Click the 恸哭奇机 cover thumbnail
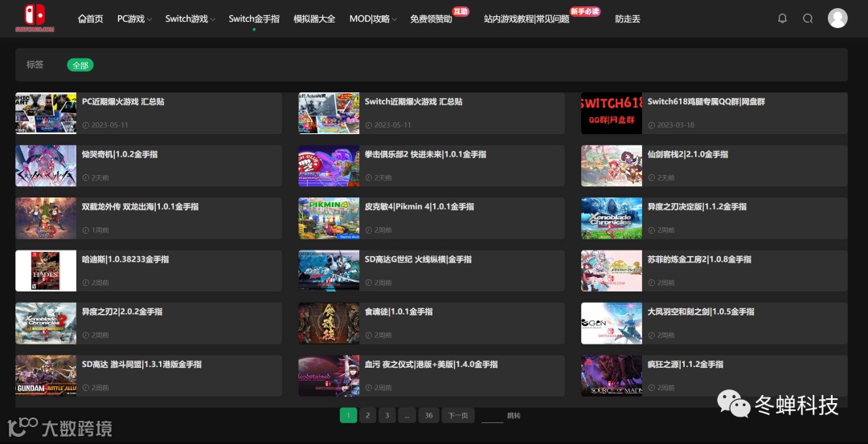This screenshot has height=444, width=868. click(46, 165)
